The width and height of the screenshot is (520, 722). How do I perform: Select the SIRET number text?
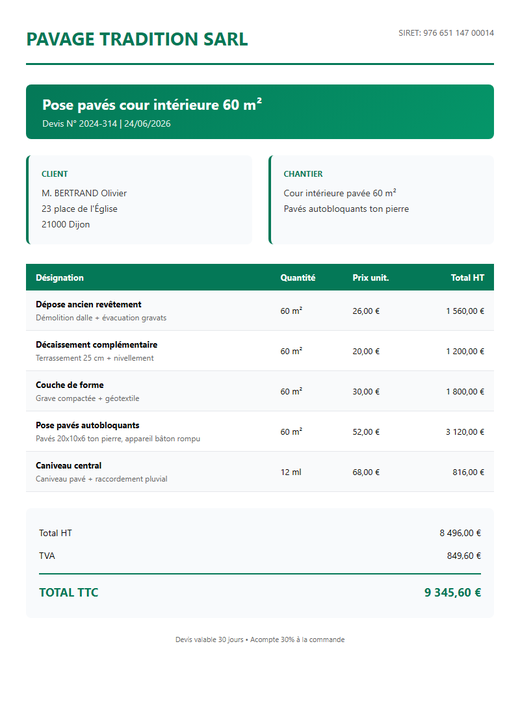pos(446,33)
